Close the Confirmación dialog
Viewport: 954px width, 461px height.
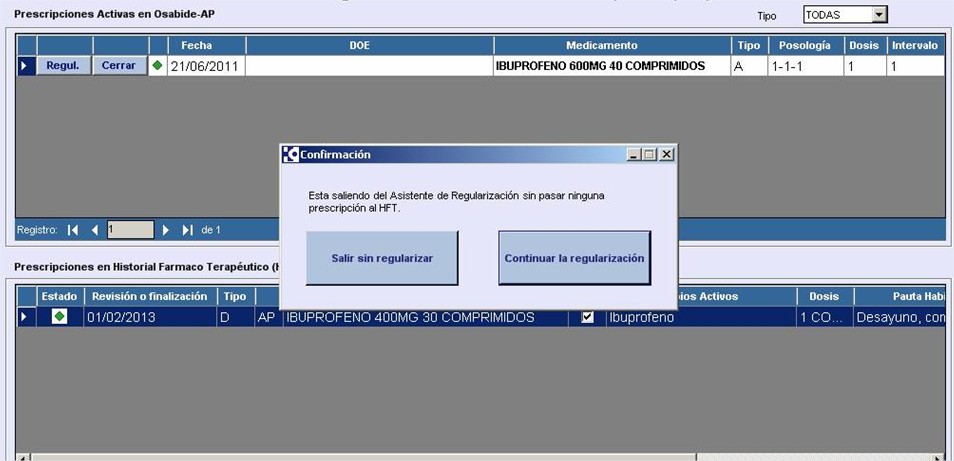point(667,154)
